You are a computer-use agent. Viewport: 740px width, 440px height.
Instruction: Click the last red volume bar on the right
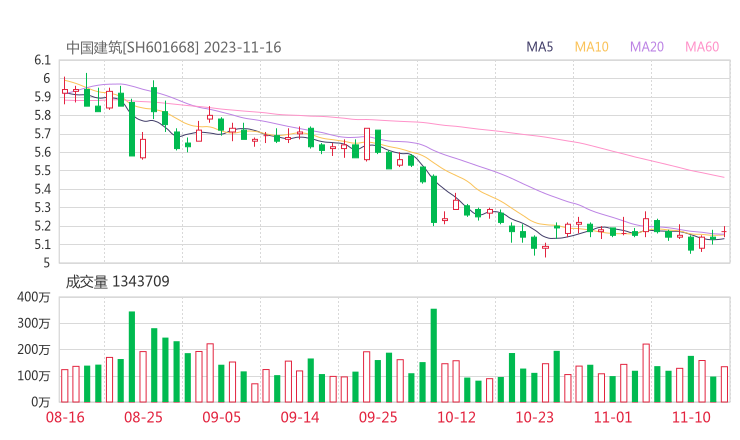coord(724,384)
